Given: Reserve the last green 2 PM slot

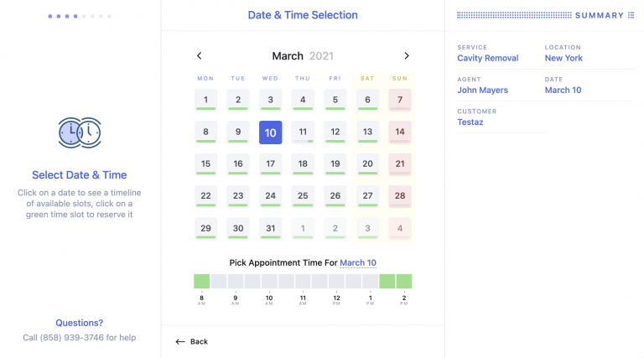Looking at the screenshot, I should tap(404, 281).
